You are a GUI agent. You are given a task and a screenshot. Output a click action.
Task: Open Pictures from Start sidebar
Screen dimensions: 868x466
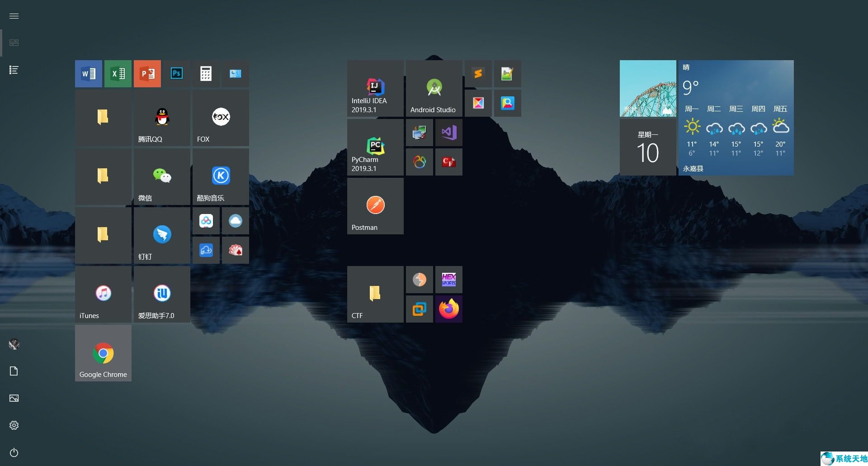14,398
